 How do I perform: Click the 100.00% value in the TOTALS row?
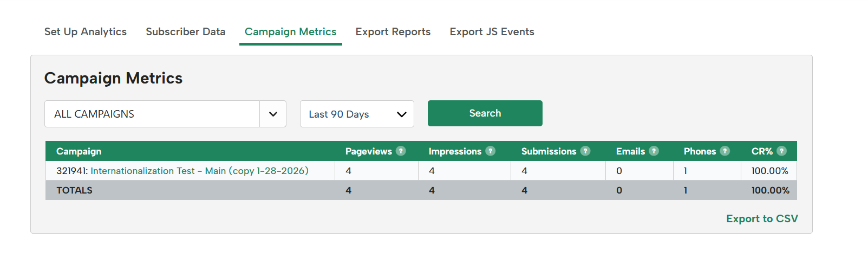coord(770,190)
